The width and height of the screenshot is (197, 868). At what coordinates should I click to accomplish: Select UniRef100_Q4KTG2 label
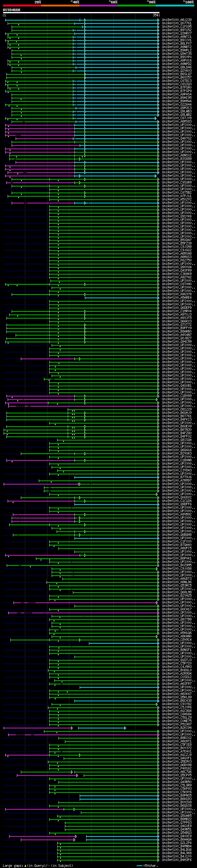click(177, 139)
